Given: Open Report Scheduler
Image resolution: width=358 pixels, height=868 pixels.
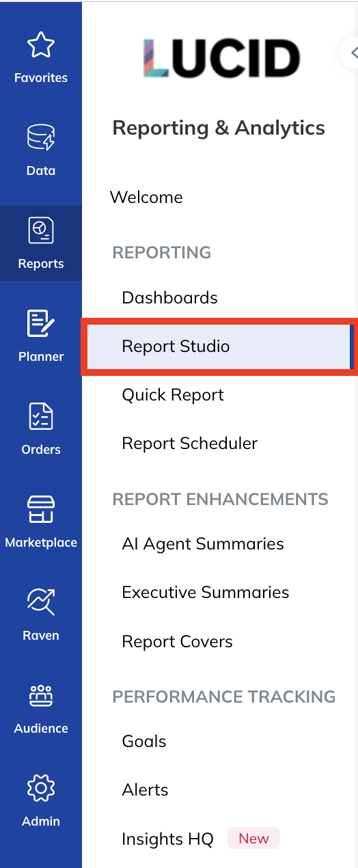Looking at the screenshot, I should click(189, 444).
